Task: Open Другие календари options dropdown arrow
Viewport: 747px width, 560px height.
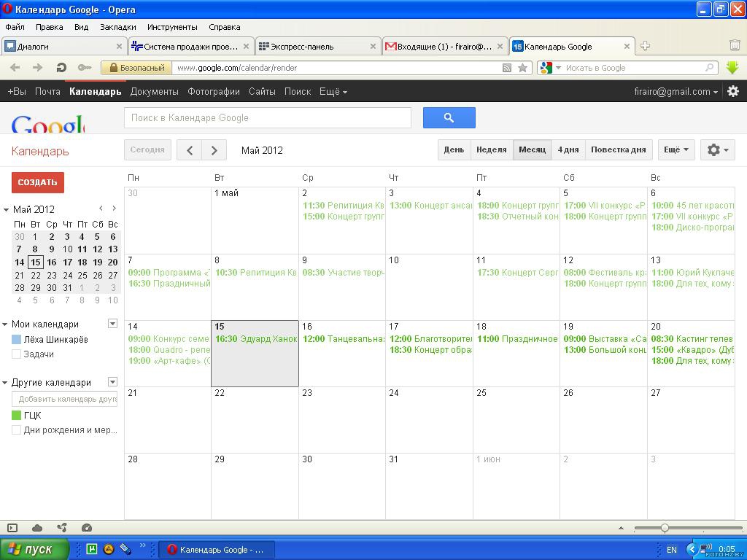Action: (x=112, y=382)
